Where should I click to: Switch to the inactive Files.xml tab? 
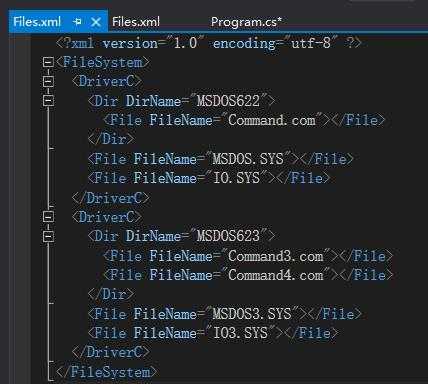point(136,22)
